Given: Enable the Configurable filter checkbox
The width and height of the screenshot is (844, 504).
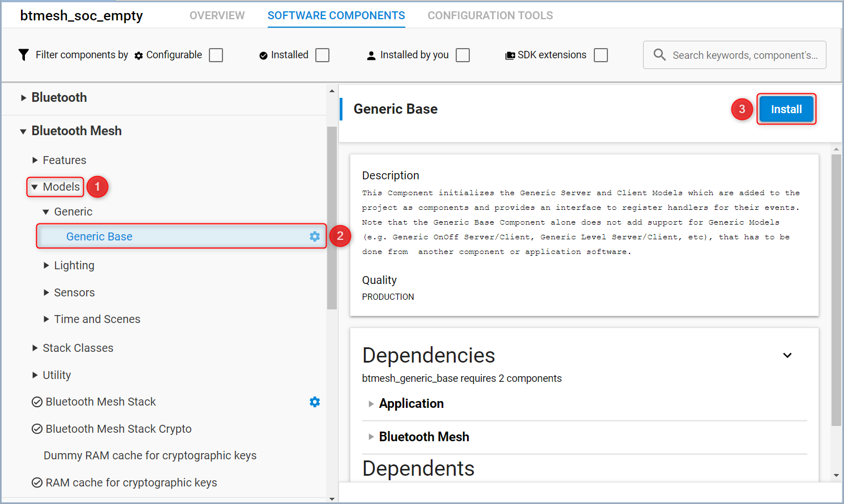Looking at the screenshot, I should [x=216, y=55].
